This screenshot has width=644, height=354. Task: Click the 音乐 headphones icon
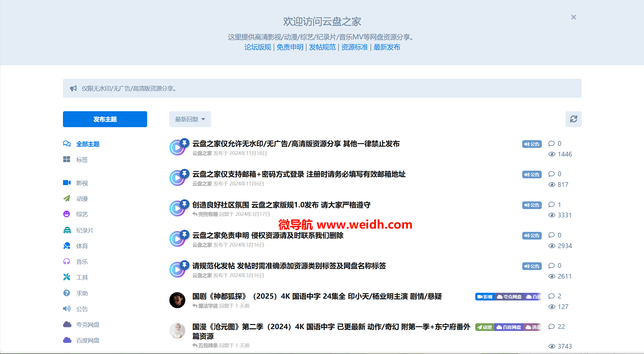(x=67, y=262)
